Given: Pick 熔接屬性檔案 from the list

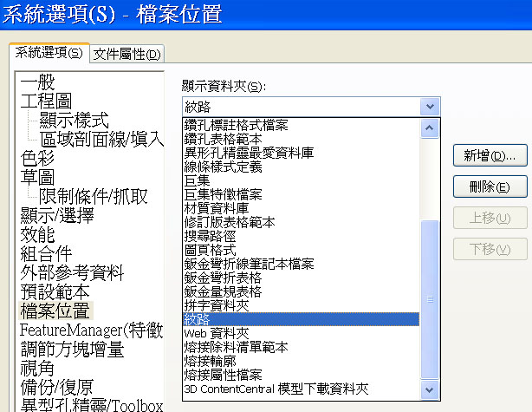Looking at the screenshot, I should pyautogui.click(x=301, y=375).
